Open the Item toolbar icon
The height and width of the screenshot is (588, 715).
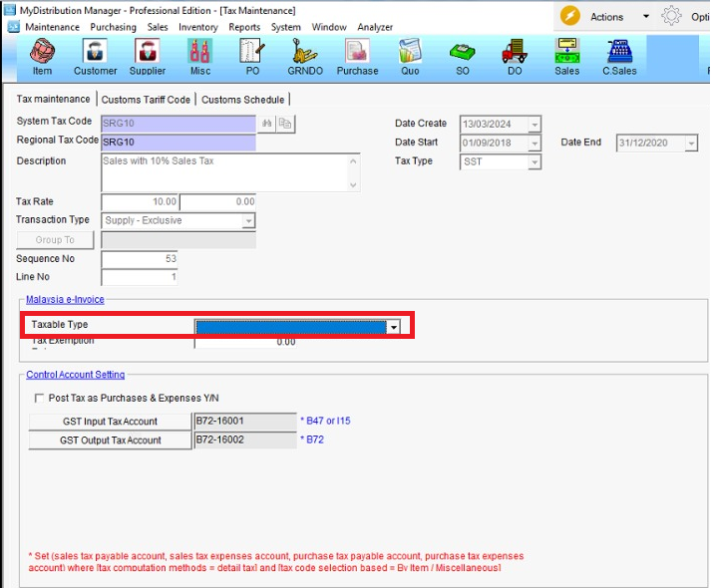[x=42, y=57]
